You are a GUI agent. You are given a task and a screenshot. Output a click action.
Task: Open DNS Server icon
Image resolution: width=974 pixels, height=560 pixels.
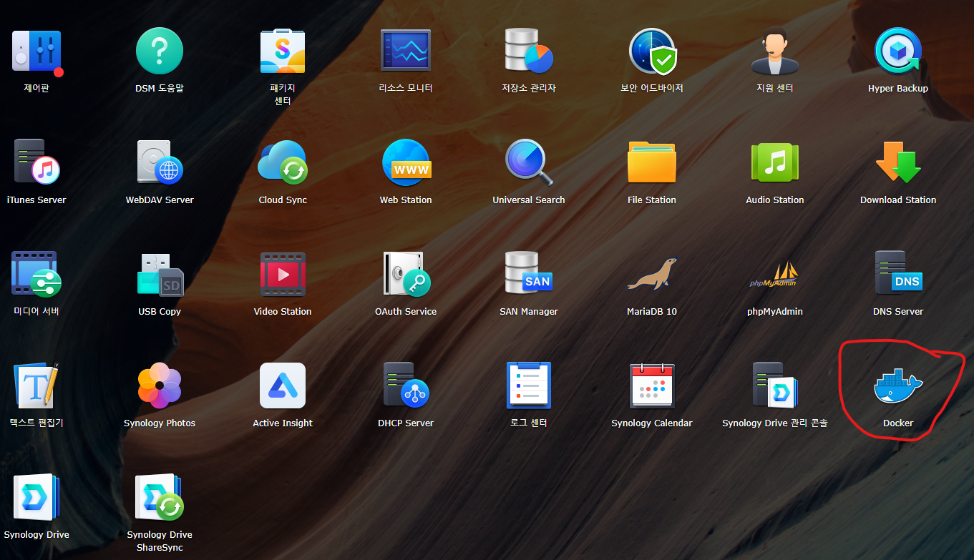point(898,272)
